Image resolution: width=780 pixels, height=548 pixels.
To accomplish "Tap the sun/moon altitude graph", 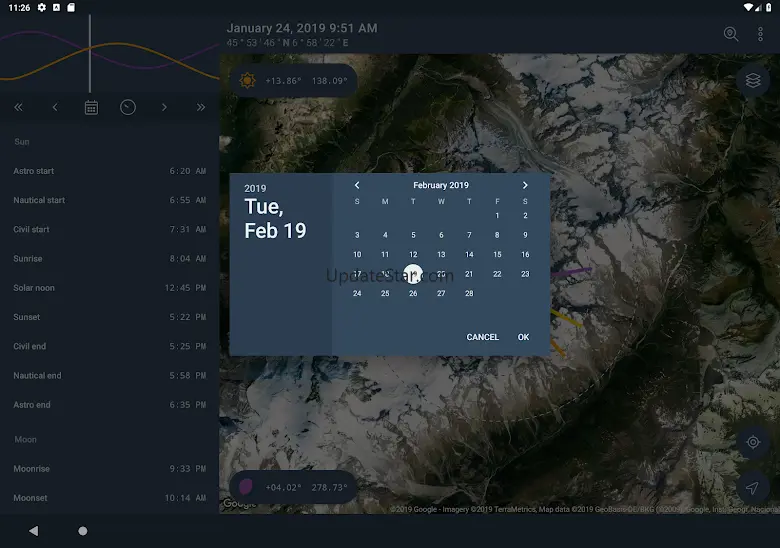I will point(109,55).
